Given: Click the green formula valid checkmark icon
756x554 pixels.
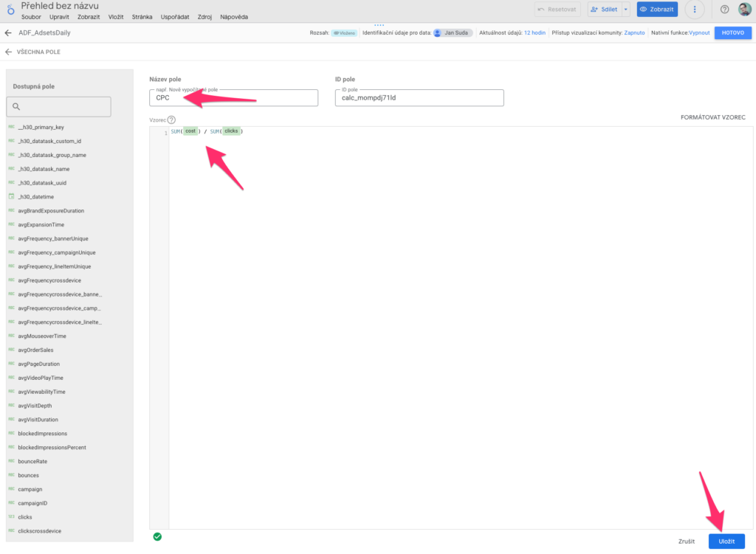Looking at the screenshot, I should click(x=157, y=536).
